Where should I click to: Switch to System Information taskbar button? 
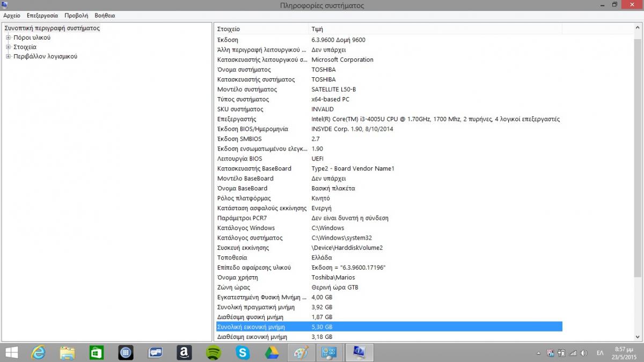point(359,353)
